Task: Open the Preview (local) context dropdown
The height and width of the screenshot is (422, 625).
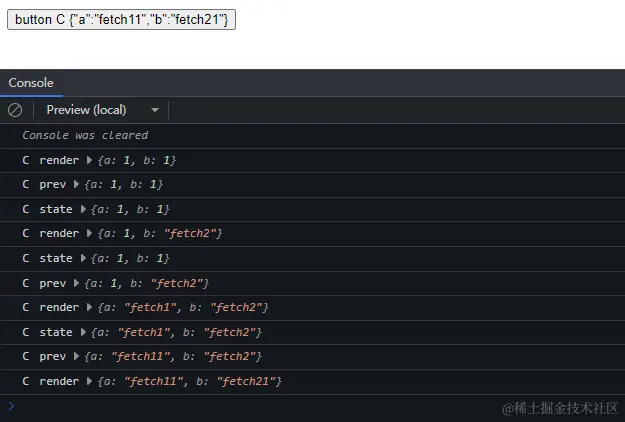Action: (103, 110)
